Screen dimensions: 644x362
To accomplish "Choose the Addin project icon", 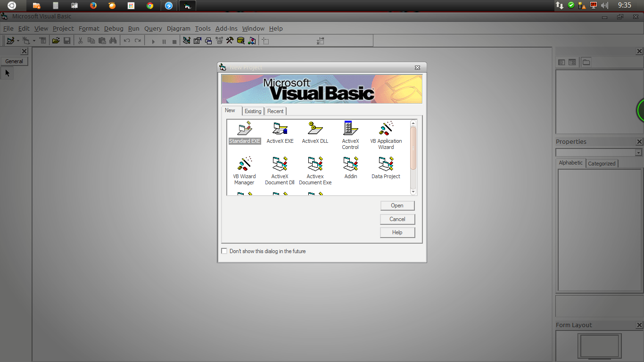I will tap(351, 168).
